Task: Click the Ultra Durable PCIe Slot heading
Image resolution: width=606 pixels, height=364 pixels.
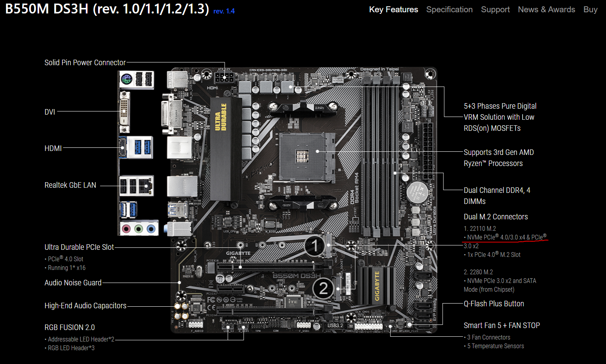Action: tap(79, 247)
